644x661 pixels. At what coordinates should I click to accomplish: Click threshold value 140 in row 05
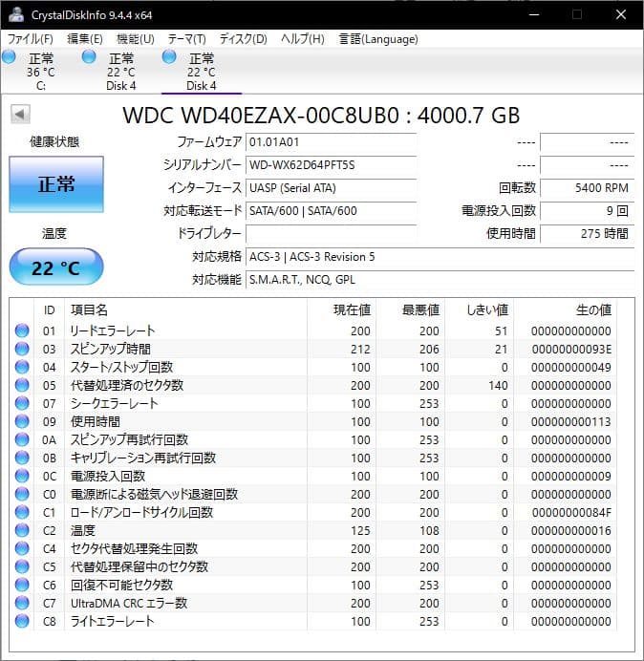(x=498, y=385)
